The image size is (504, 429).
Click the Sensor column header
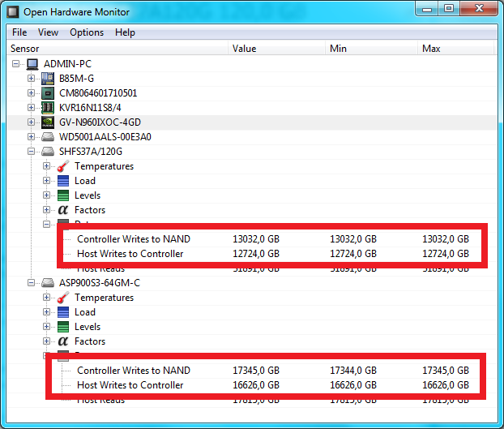point(117,49)
